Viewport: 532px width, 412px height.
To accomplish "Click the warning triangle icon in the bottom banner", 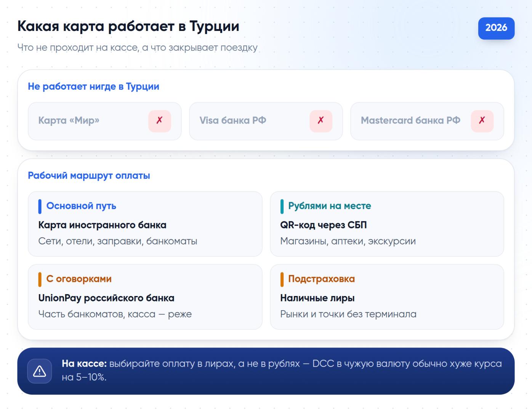I will pyautogui.click(x=40, y=371).
